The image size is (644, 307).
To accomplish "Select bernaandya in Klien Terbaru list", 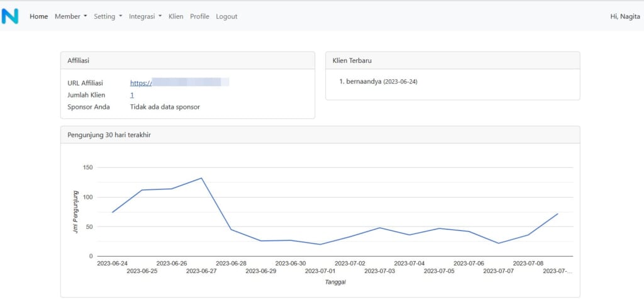I will tap(364, 81).
